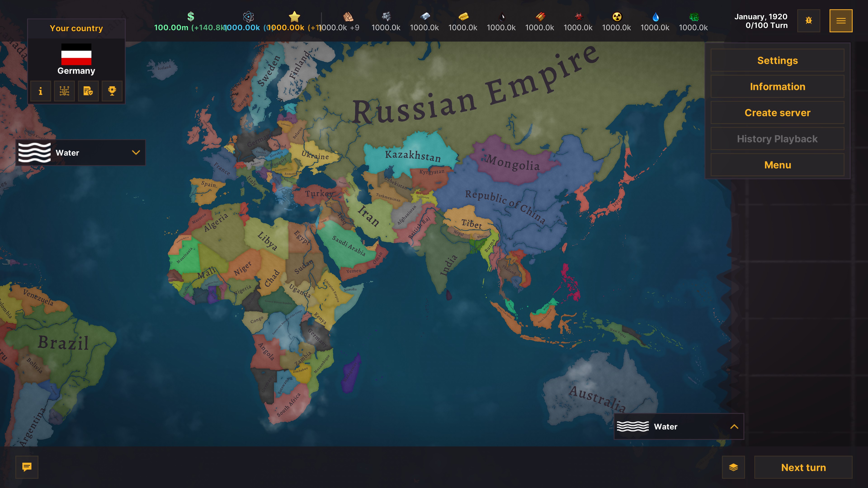Click the bug report icon
868x488 pixels.
coord(808,21)
